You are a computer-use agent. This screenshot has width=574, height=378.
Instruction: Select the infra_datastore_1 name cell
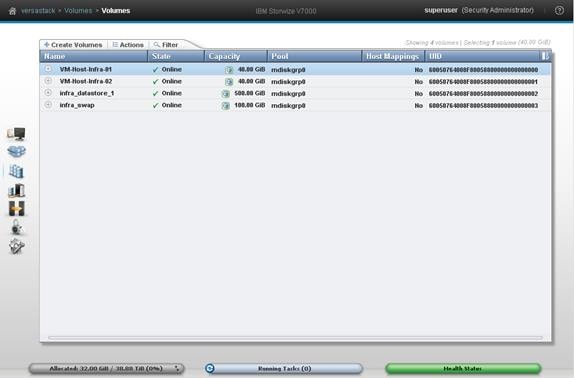point(87,93)
